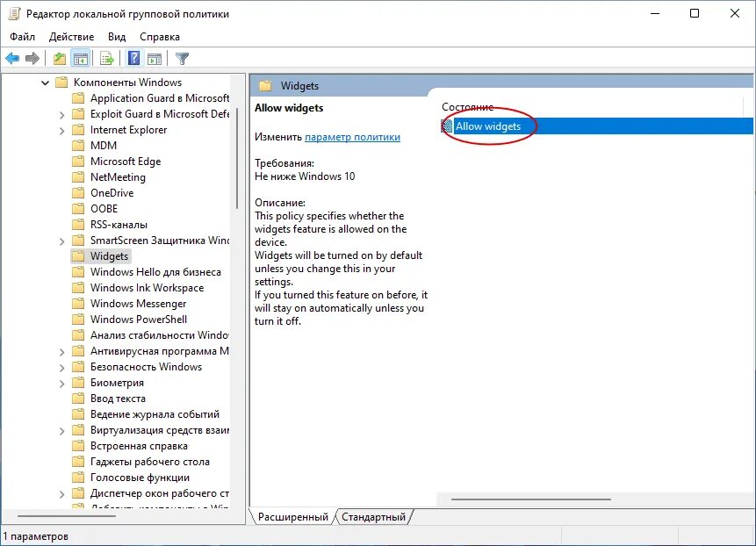
Task: Select Встроенная справка in the tree
Action: tap(139, 446)
